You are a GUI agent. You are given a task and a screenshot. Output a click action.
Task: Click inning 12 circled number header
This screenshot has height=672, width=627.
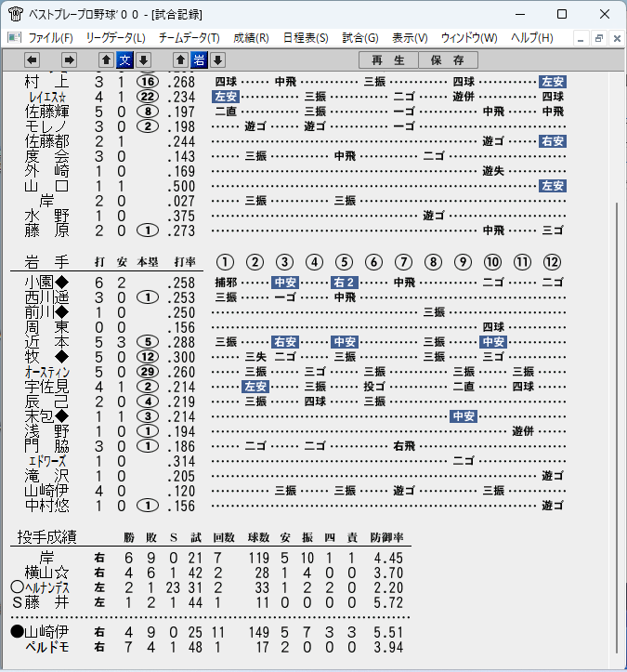tap(552, 262)
